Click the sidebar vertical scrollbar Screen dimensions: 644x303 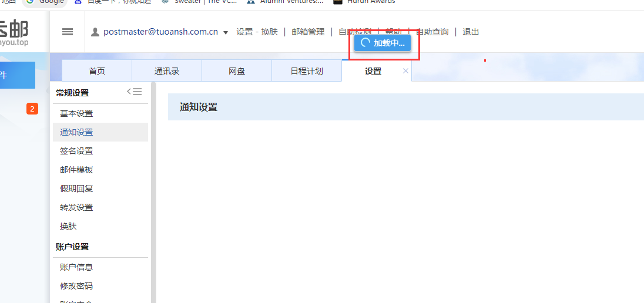point(153,194)
